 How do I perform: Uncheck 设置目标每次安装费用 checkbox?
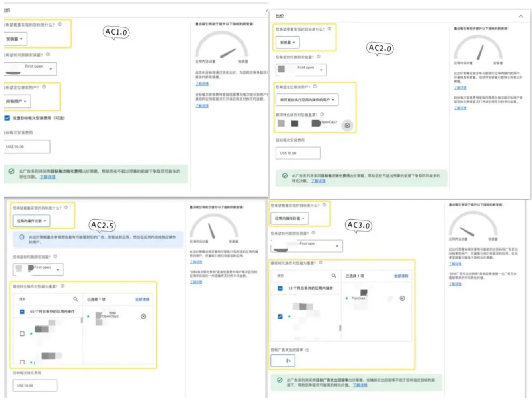(7, 118)
